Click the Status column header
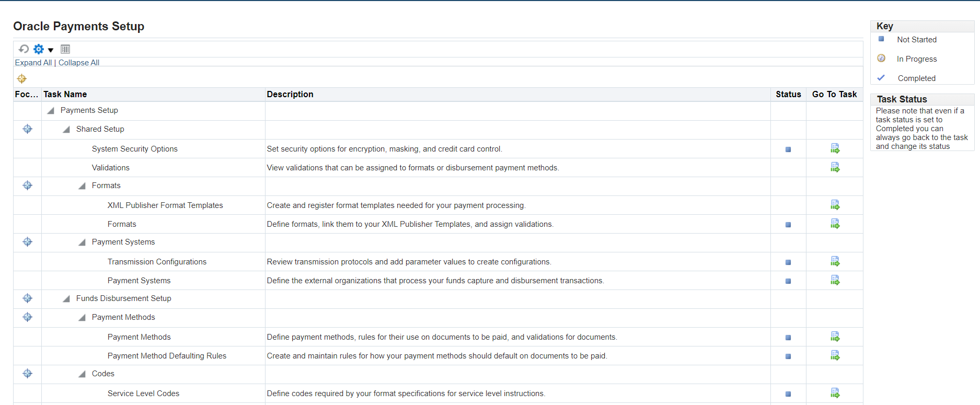980x405 pixels. pos(788,95)
